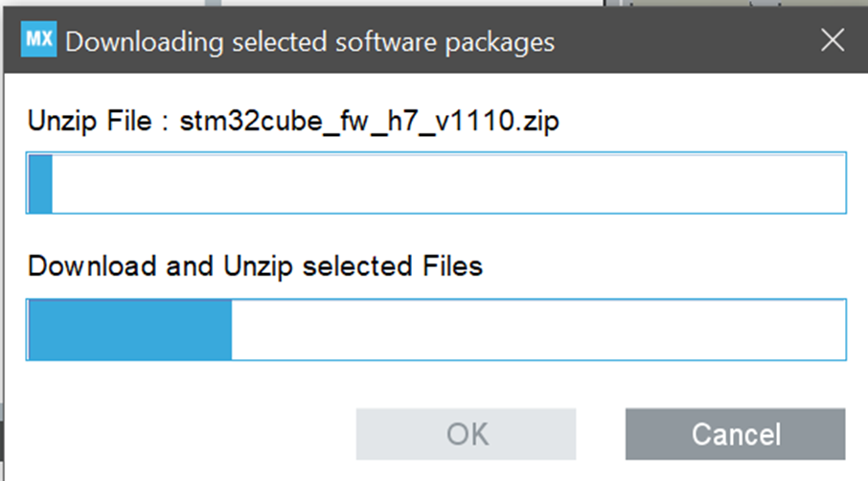Click the word "Cancel" on the grey button
The width and height of the screenshot is (868, 481).
tap(736, 434)
